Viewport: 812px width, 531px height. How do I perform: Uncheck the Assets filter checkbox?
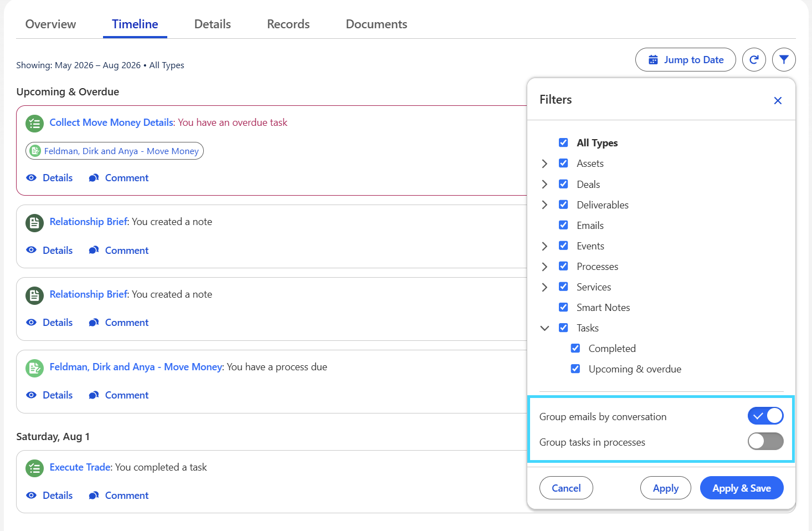[563, 163]
